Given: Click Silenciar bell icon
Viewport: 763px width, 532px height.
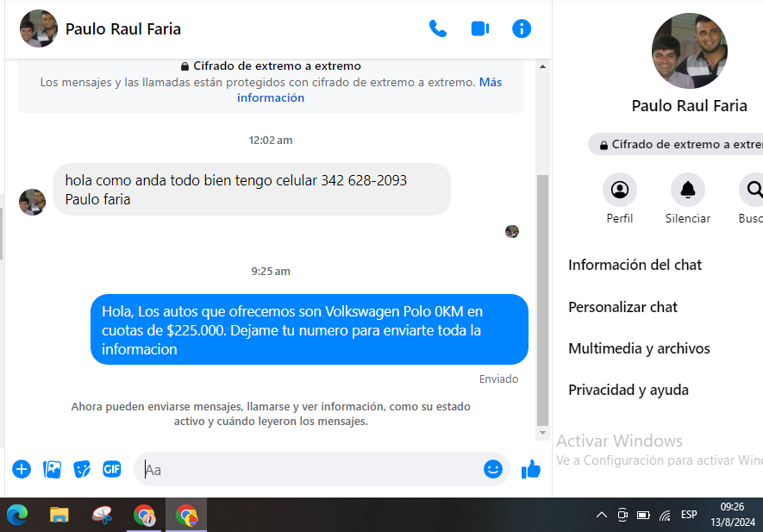Looking at the screenshot, I should click(x=688, y=190).
